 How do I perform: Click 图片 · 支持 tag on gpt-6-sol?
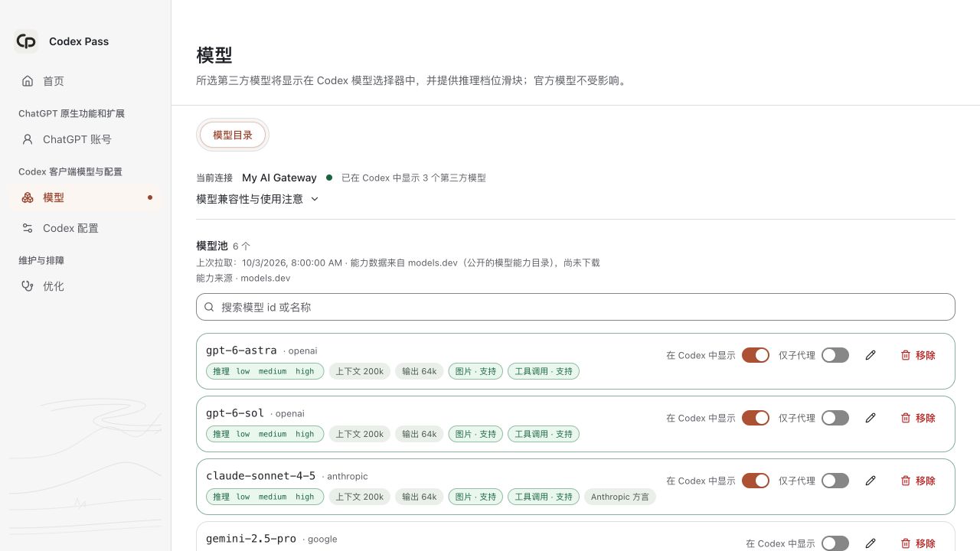click(x=475, y=434)
